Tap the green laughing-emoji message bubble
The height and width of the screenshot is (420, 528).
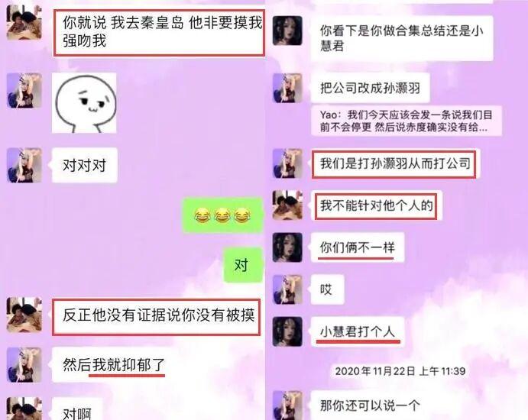pos(222,215)
